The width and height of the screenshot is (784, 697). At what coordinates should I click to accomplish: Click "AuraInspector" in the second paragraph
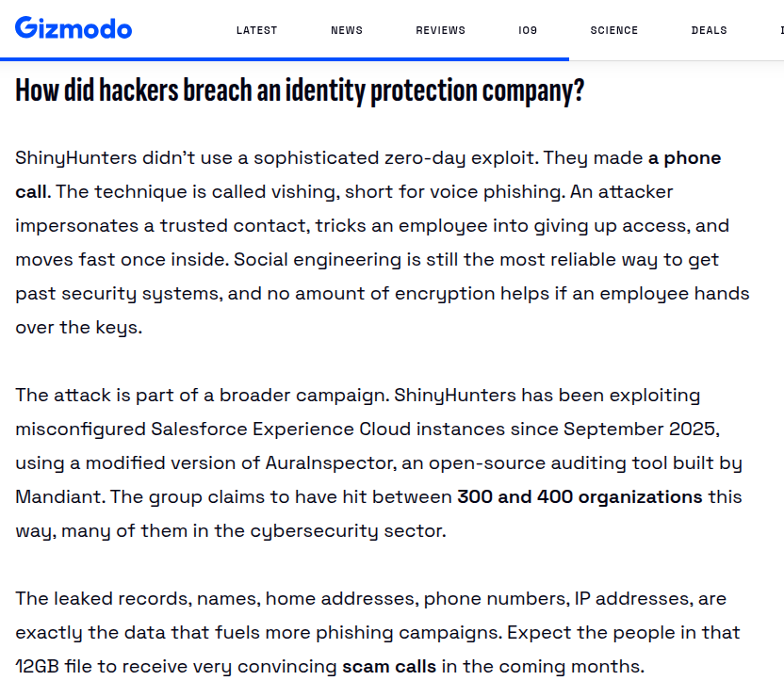pyautogui.click(x=331, y=463)
